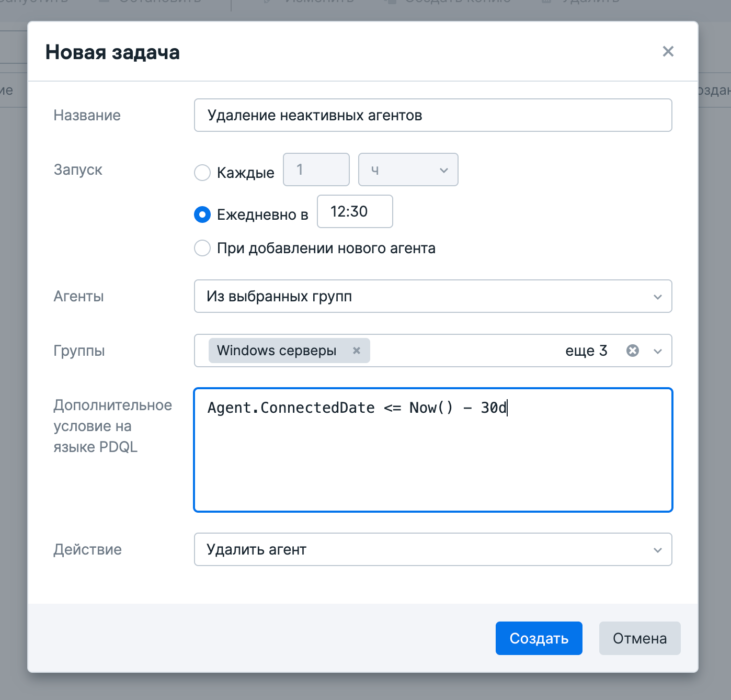This screenshot has width=731, height=700.
Task: Open the Действие dropdown
Action: tap(432, 549)
